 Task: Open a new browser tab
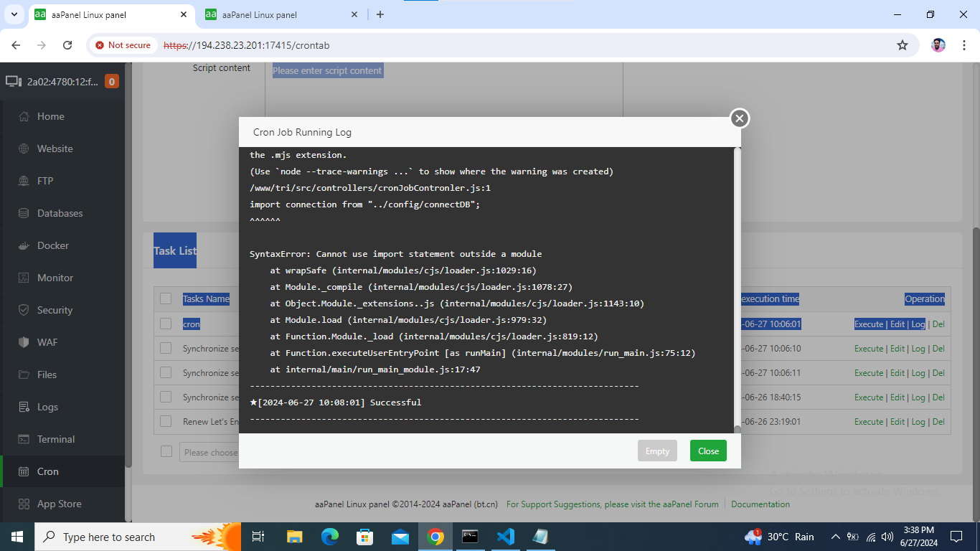coord(380,14)
